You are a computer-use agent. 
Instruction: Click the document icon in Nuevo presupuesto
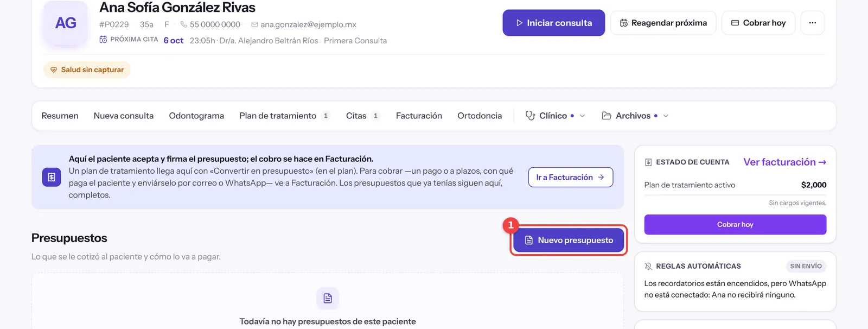point(529,240)
